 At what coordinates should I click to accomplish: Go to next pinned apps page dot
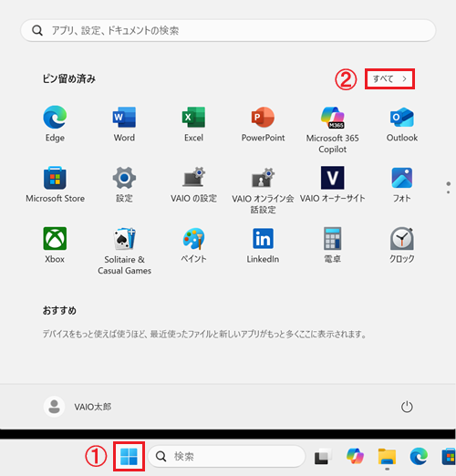pos(448,192)
